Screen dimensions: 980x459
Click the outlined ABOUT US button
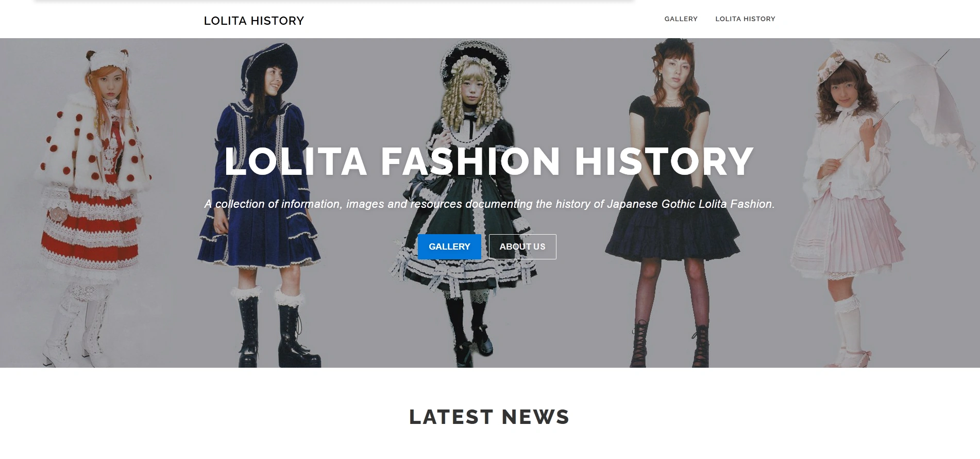click(x=522, y=247)
